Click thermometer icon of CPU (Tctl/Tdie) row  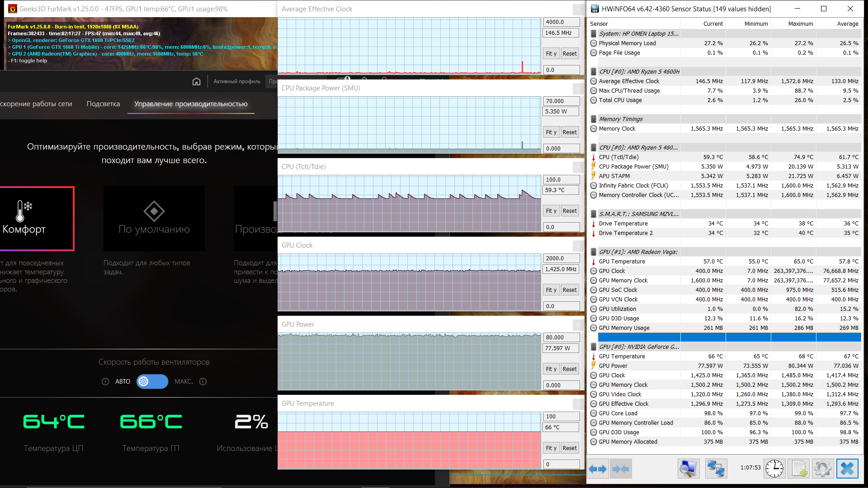pyautogui.click(x=594, y=157)
